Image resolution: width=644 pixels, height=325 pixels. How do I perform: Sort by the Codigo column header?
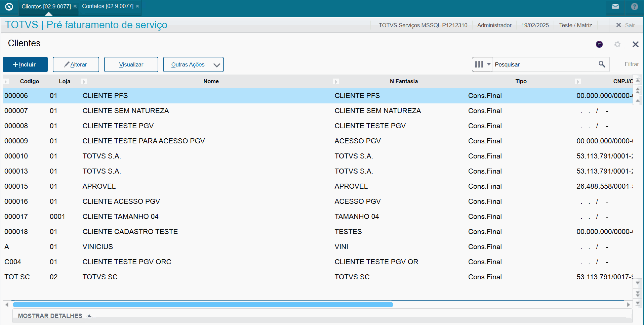coord(30,81)
